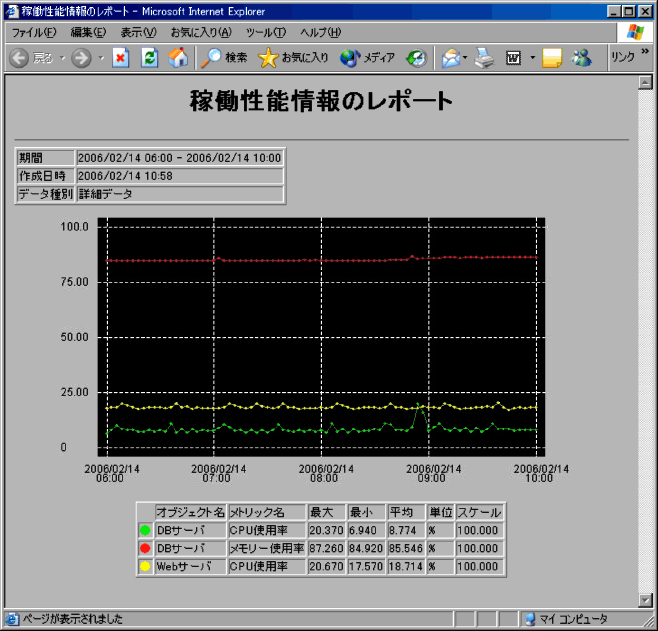Go to the Home page icon

[x=177, y=58]
